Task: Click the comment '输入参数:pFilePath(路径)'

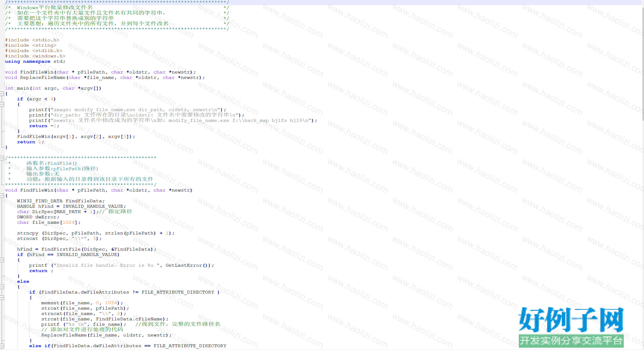Action: pyautogui.click(x=62, y=169)
